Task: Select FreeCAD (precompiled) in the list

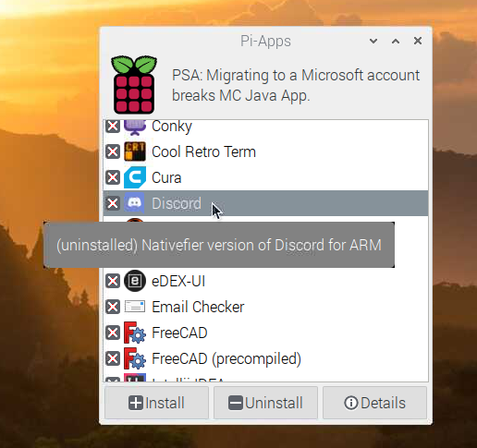Action: (x=265, y=358)
